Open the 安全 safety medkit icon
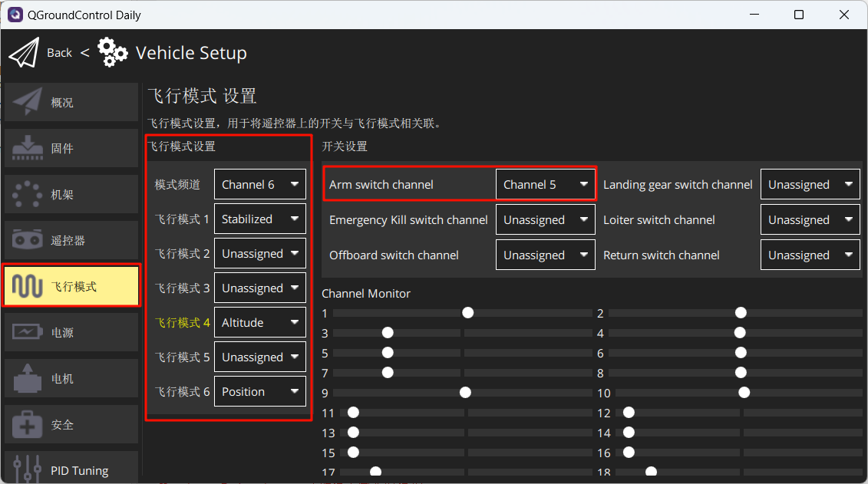Image resolution: width=868 pixels, height=484 pixels. [28, 425]
